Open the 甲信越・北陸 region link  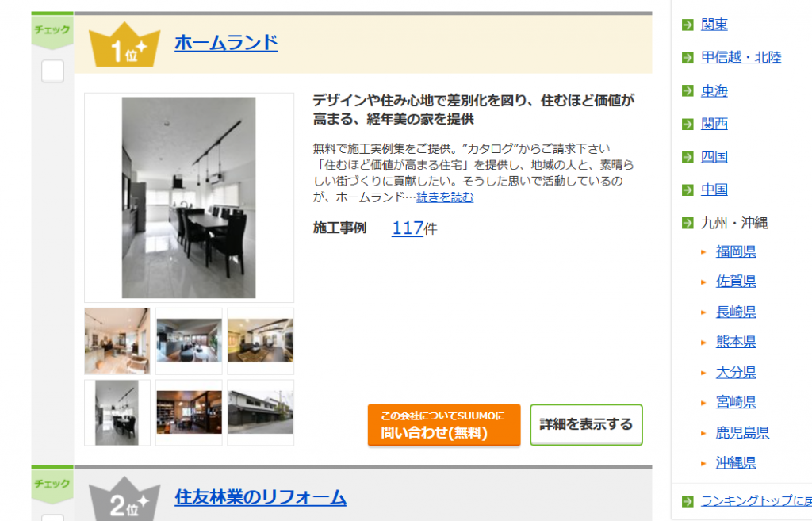(x=741, y=57)
